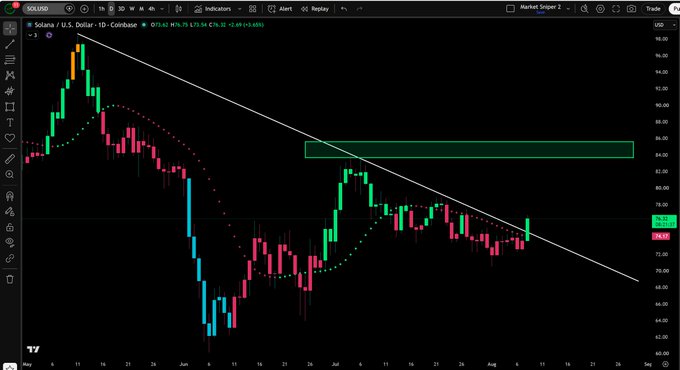Viewport: 680px width, 370px height.
Task: Click the favorites star at bottom left
Action: click(10, 367)
